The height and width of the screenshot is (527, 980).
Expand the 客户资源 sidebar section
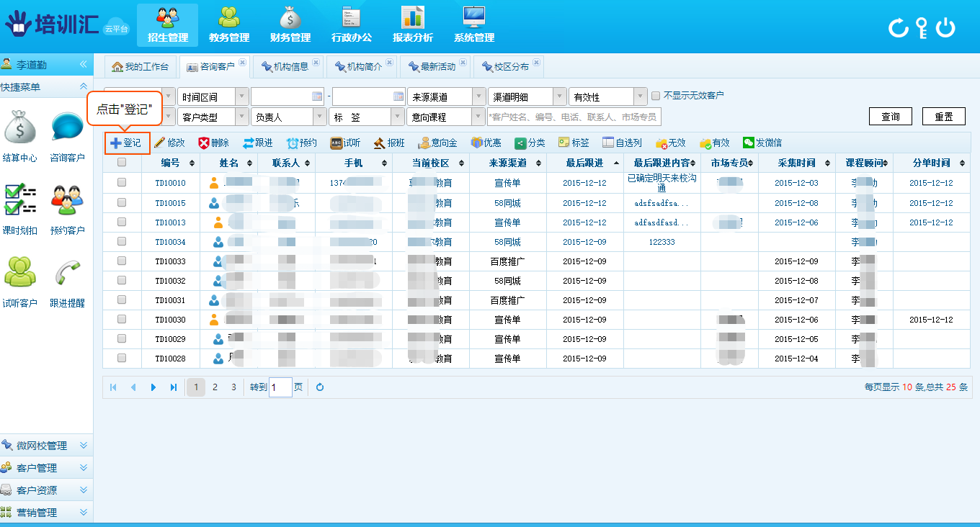[x=47, y=490]
